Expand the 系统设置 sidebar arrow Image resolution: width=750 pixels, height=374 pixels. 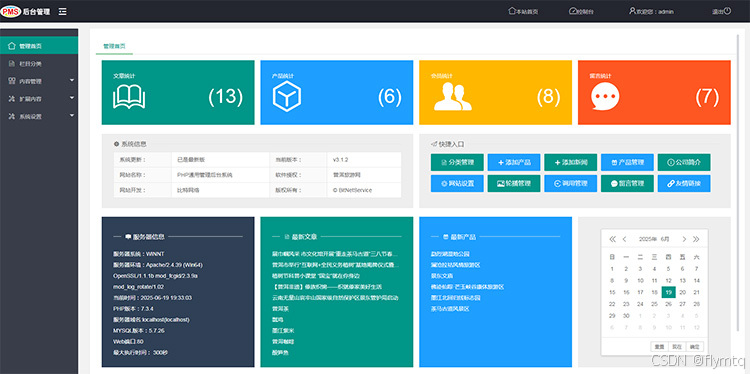[72, 115]
